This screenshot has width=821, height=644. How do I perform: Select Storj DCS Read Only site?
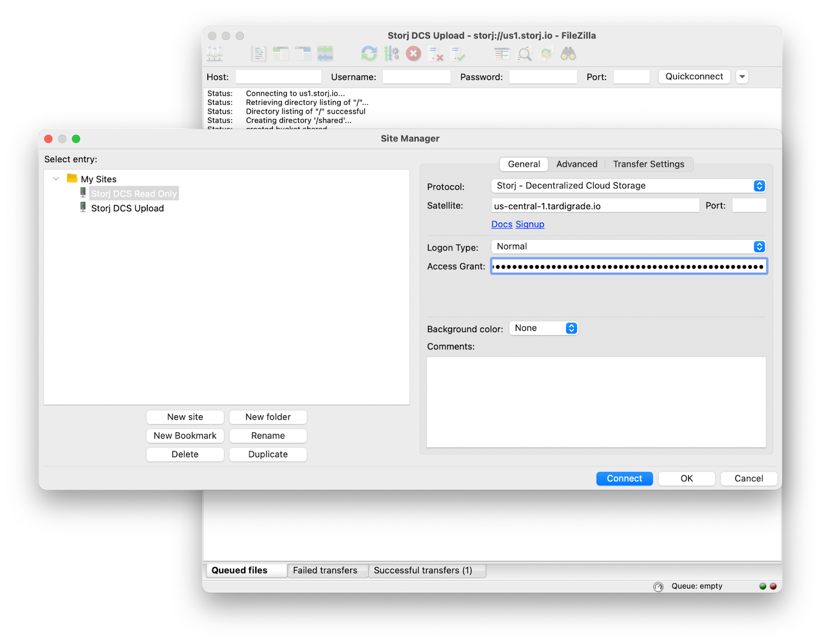click(x=134, y=194)
